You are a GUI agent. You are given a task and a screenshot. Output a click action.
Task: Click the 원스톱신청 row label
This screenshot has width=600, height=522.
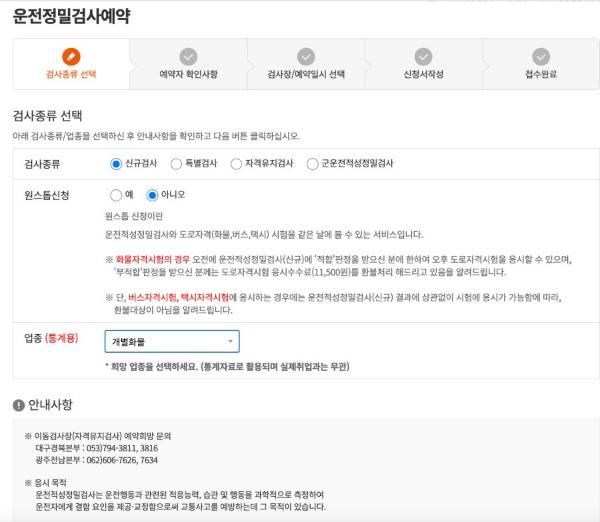coord(47,196)
